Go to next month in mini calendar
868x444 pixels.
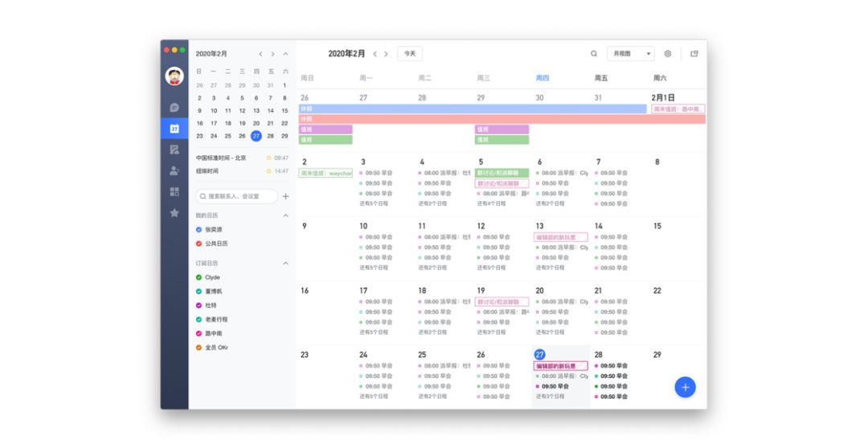(273, 55)
